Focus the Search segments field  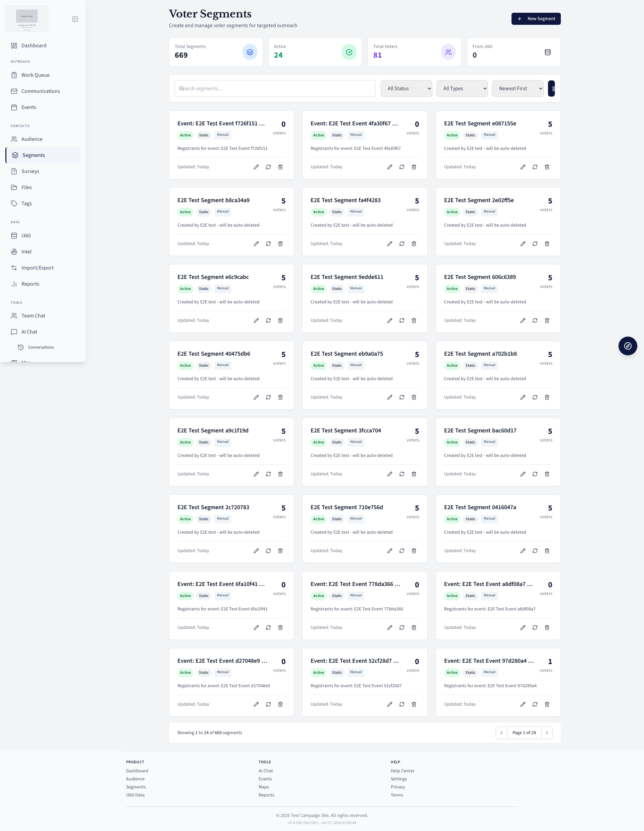275,88
